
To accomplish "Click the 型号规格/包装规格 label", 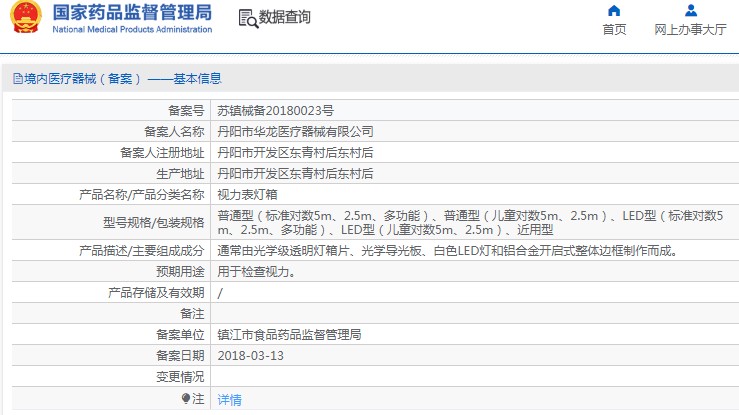I will point(154,223).
